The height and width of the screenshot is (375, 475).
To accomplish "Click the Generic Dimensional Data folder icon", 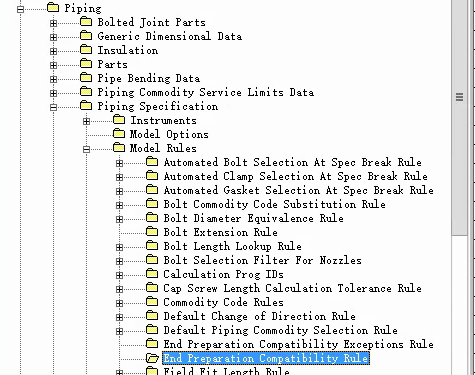I will coord(86,35).
